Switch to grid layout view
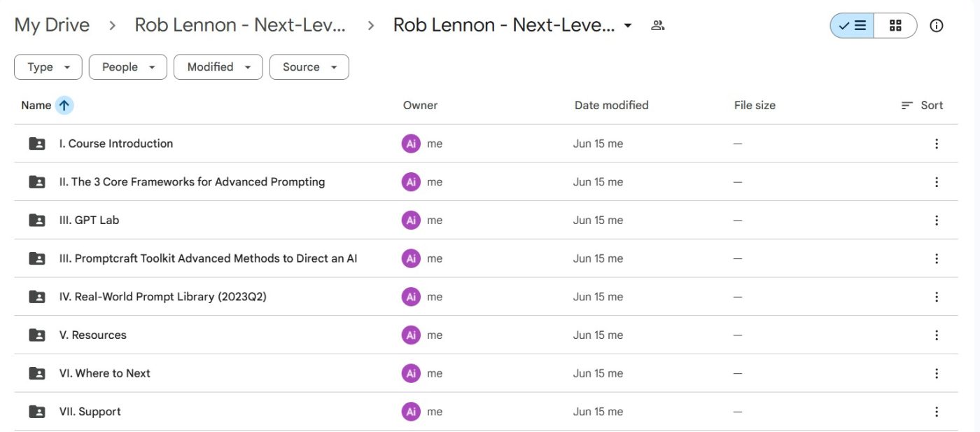 tap(895, 26)
